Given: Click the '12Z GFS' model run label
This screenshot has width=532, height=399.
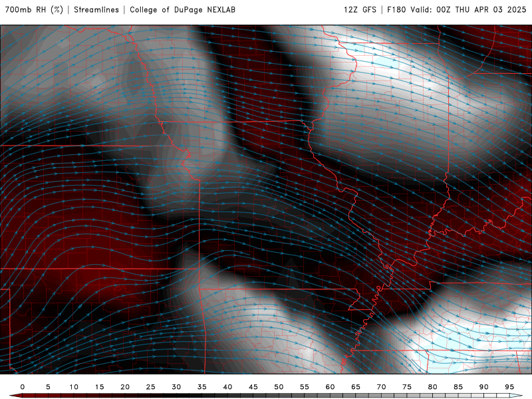Looking at the screenshot, I should click(x=360, y=10).
